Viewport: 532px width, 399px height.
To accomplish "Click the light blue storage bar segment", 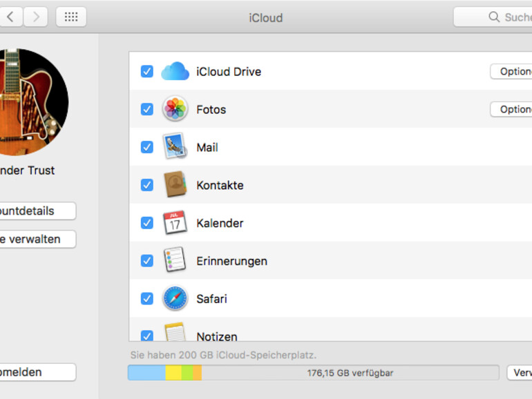I will 146,373.
